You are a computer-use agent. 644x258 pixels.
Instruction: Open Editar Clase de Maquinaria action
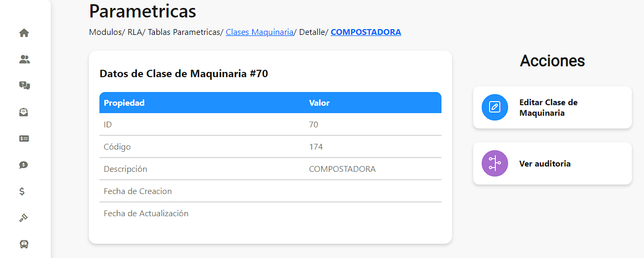[x=553, y=107]
